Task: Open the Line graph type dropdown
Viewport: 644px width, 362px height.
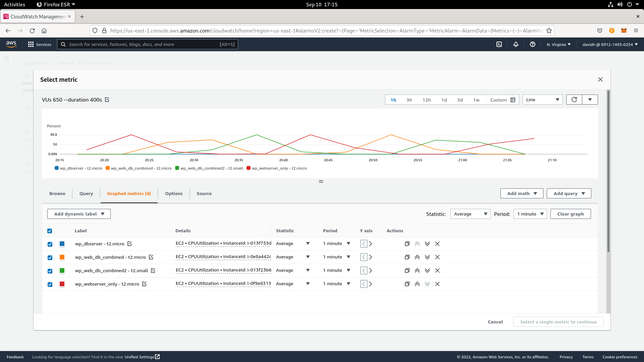Action: click(x=542, y=100)
